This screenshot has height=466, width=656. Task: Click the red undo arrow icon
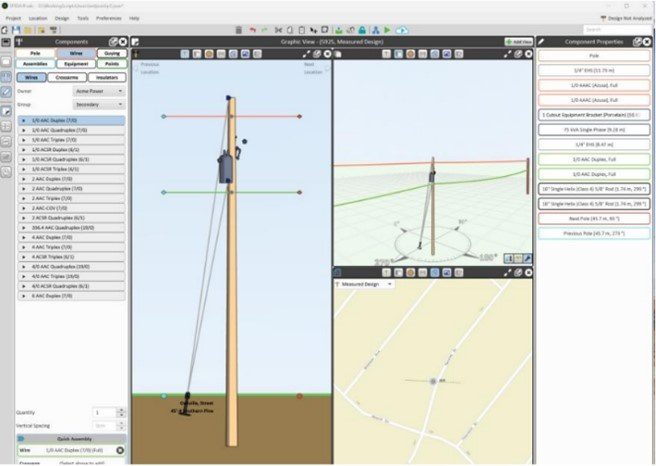coord(252,30)
